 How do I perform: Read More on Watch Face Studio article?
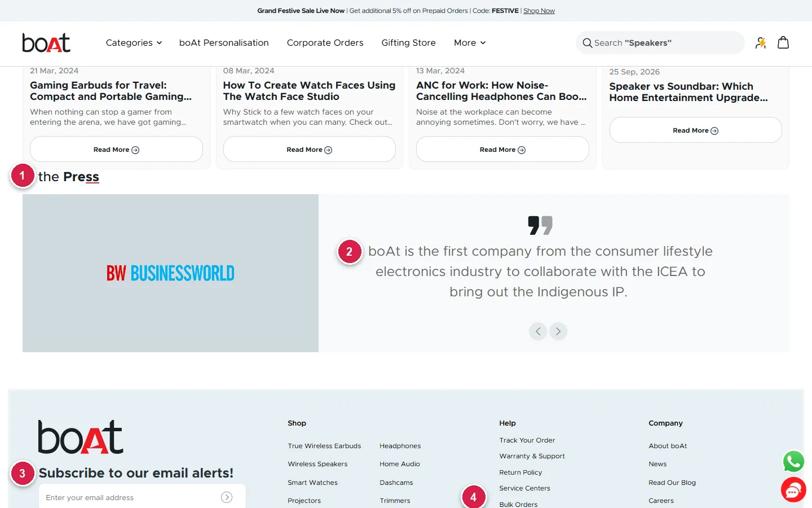310,150
